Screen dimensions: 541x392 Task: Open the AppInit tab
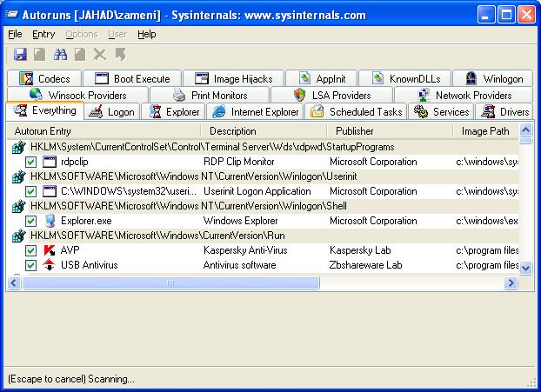322,79
